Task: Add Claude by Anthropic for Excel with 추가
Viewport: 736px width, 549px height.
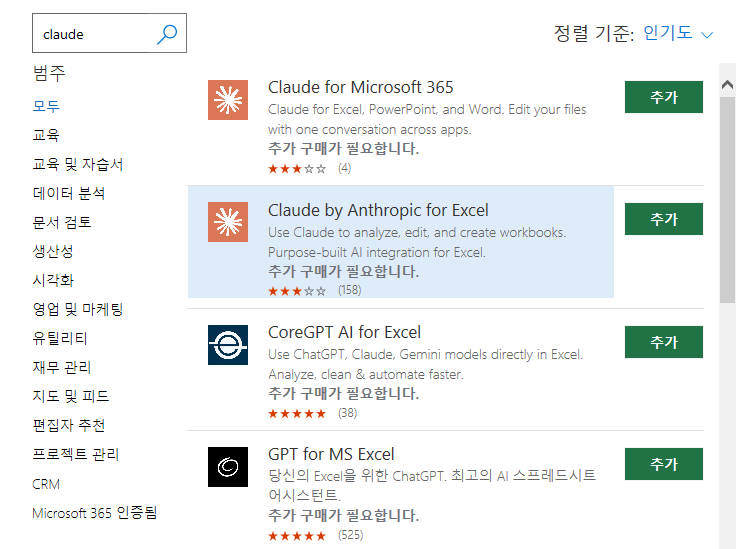Action: coord(664,219)
